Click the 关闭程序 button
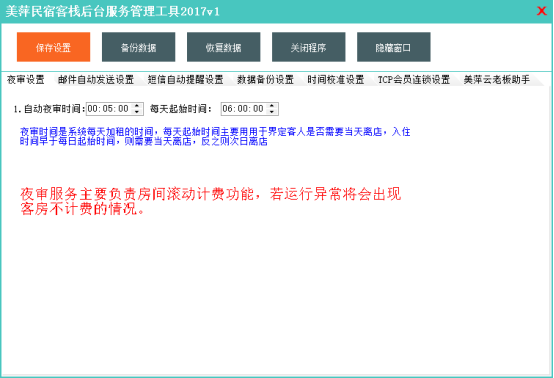Screen dimensions: 554x378 pos(308,47)
